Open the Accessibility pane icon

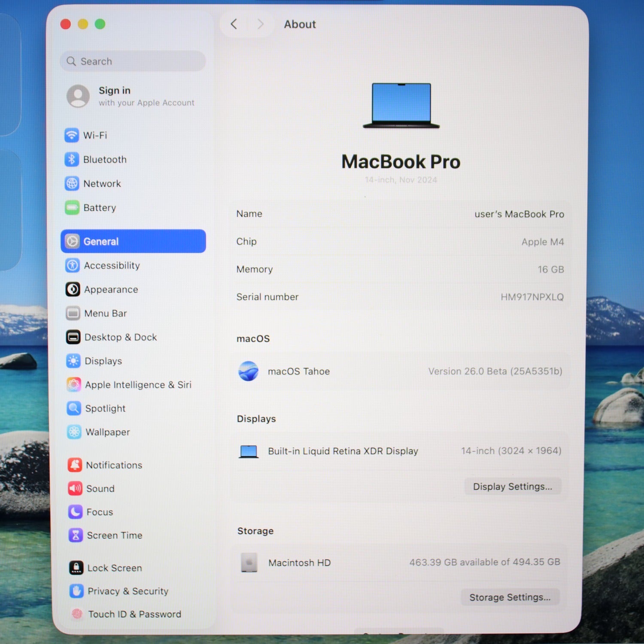pyautogui.click(x=73, y=265)
